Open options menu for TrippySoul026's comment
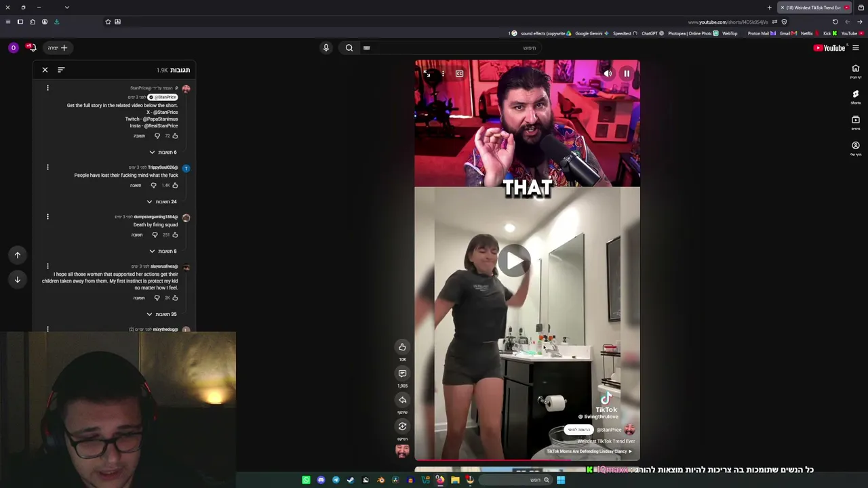The image size is (868, 488). pos(47,167)
